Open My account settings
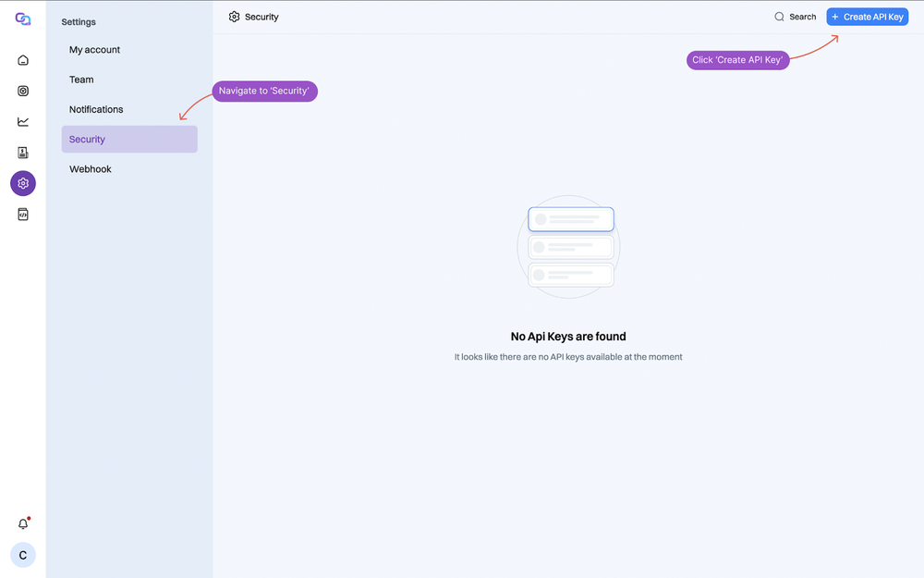The image size is (924, 578). 93,49
